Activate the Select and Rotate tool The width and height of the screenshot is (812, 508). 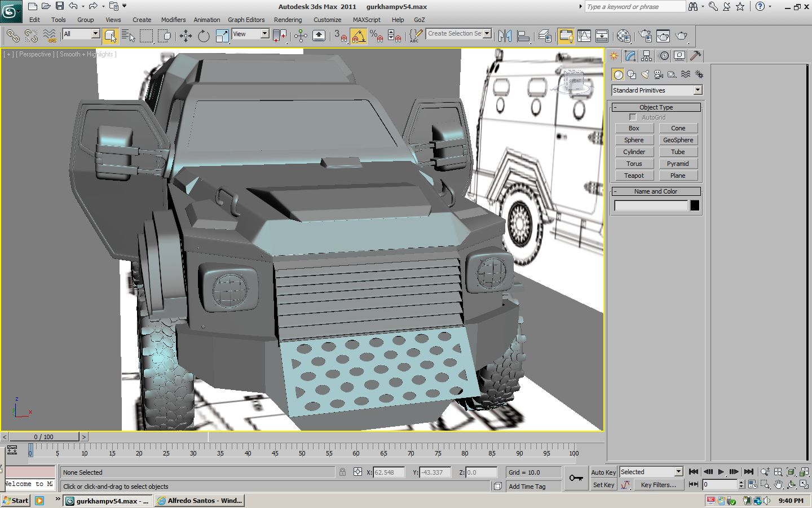(x=204, y=36)
